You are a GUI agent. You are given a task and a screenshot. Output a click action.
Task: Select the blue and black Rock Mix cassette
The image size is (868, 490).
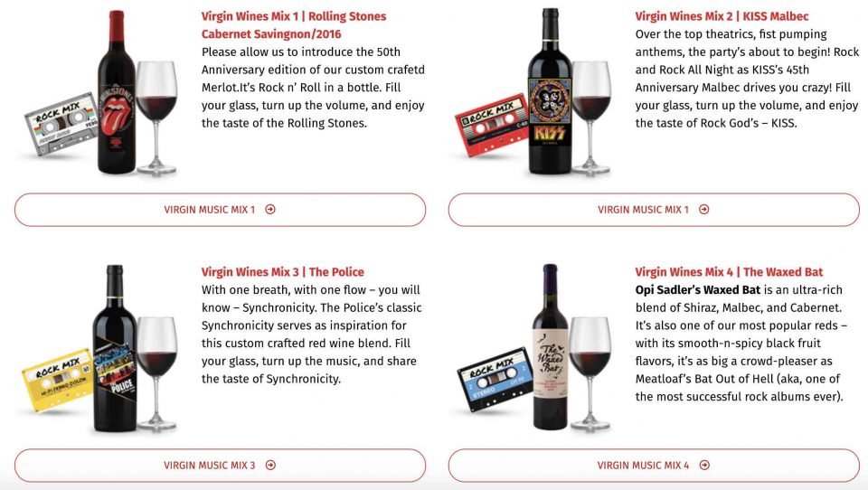coord(495,380)
